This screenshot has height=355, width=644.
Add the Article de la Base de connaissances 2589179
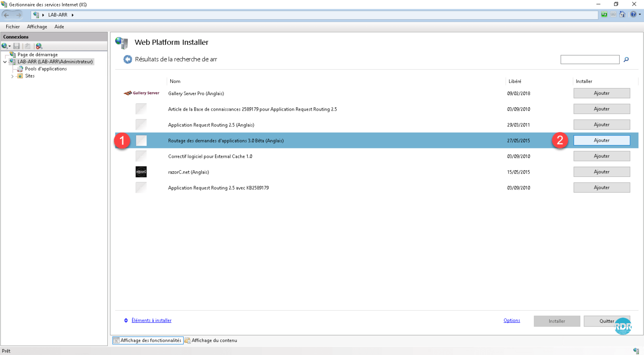[602, 109]
